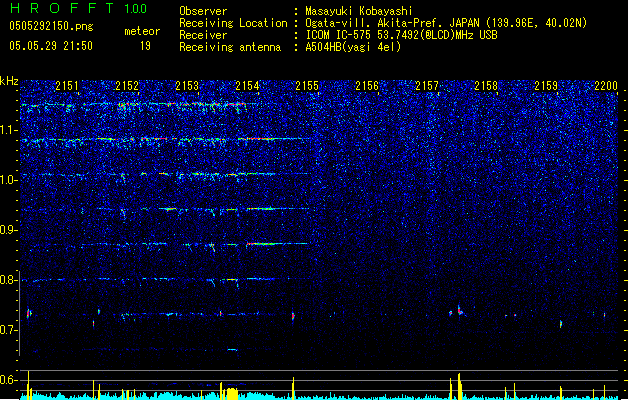Click the 2153 time marker

(x=187, y=86)
